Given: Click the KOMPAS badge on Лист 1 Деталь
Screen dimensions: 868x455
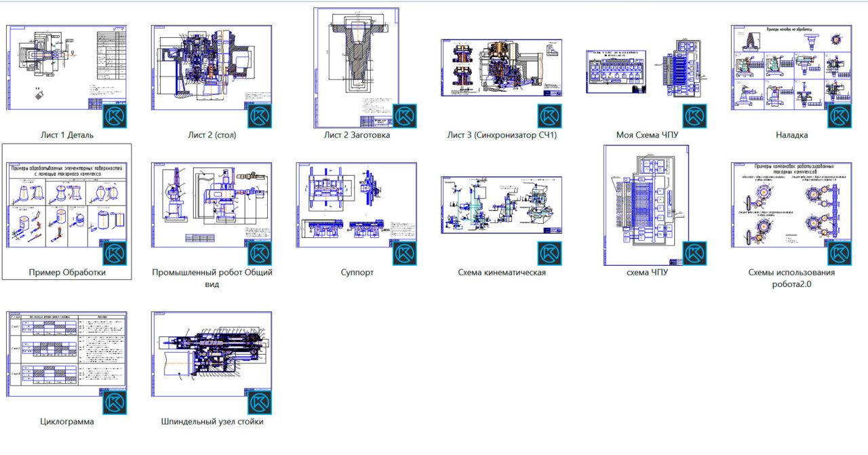Looking at the screenshot, I should 115,116.
